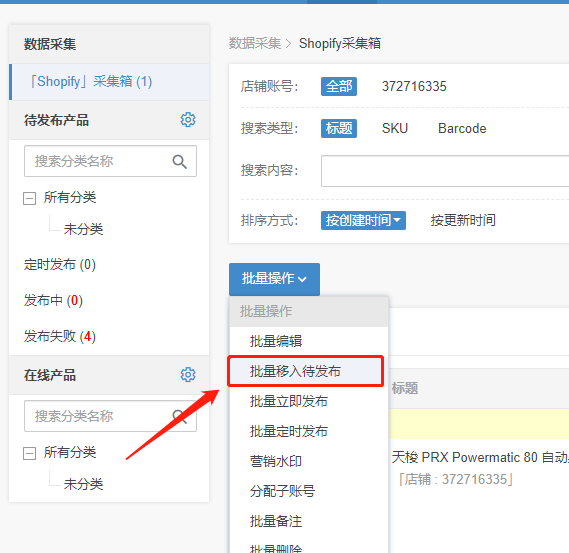Open settings gear for 待发布产品
The height and width of the screenshot is (553, 569).
coord(188,120)
